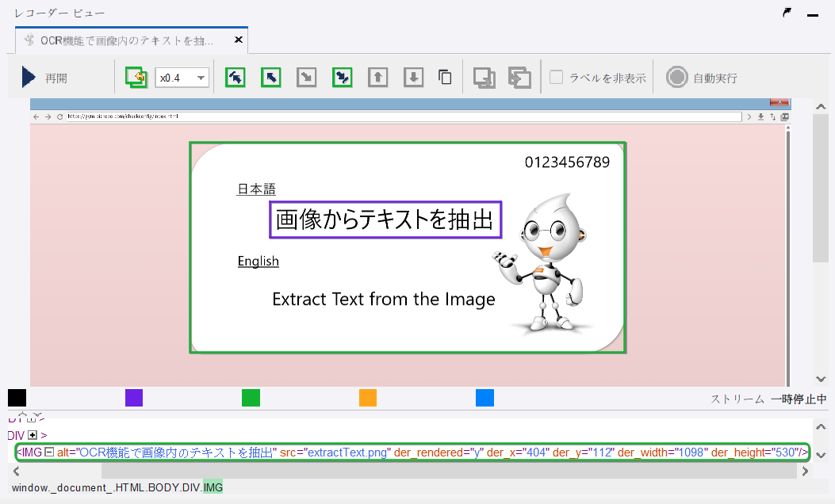Click the red close button of recorded browser
The width and height of the screenshot is (835, 504).
tap(779, 101)
